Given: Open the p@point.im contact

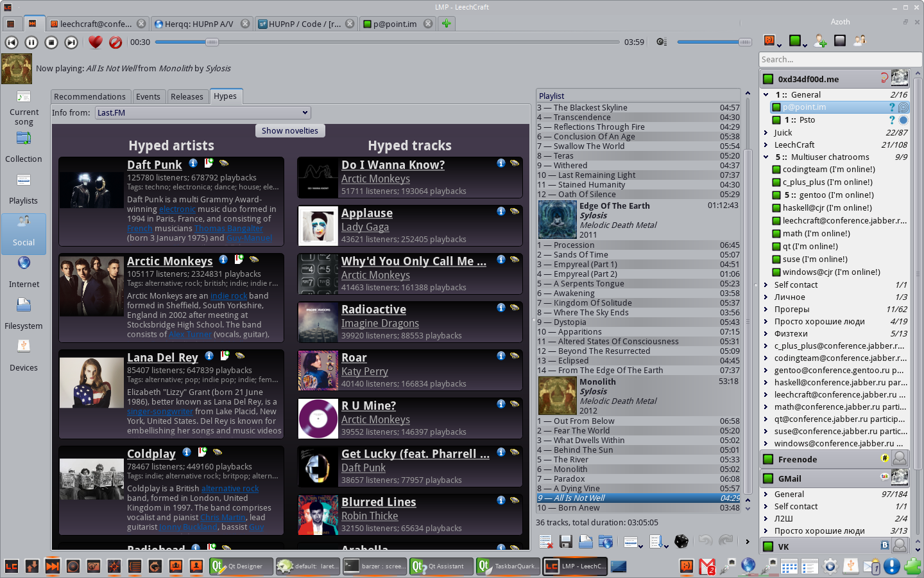Looking at the screenshot, I should [x=840, y=107].
